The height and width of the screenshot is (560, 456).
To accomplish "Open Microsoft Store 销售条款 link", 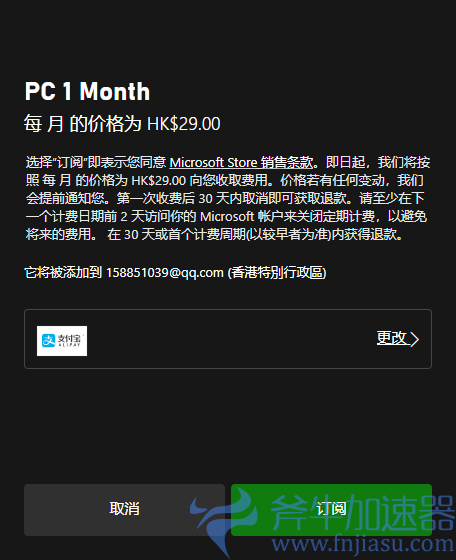I will pyautogui.click(x=241, y=162).
